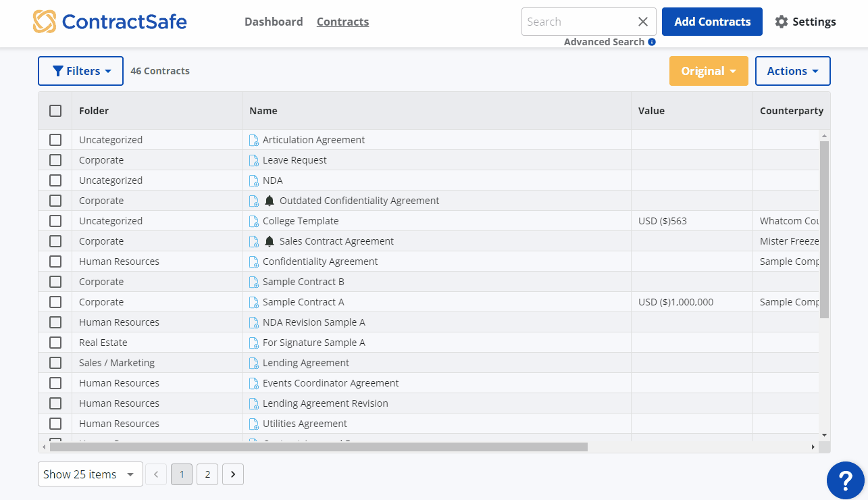Viewport: 868px width, 500px height.
Task: Open the blue help question mark icon
Action: pyautogui.click(x=845, y=480)
